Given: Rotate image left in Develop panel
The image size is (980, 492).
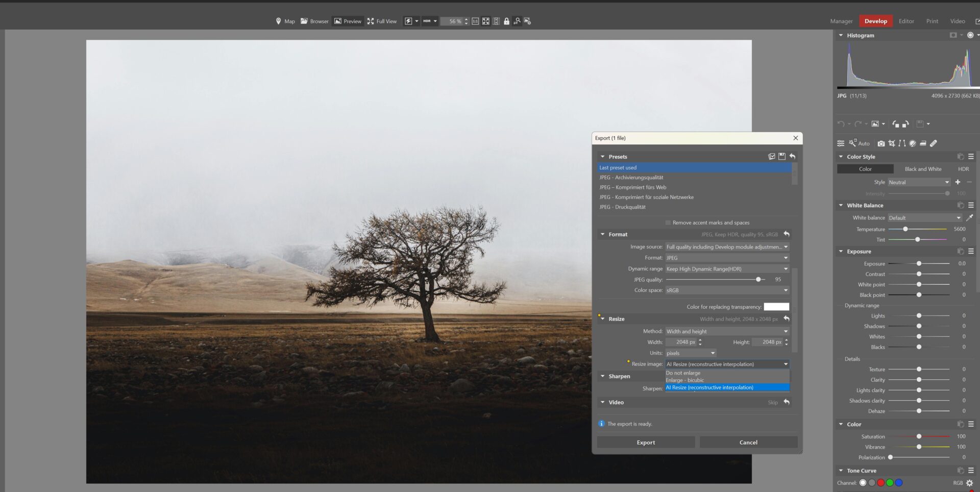Looking at the screenshot, I should coord(895,124).
